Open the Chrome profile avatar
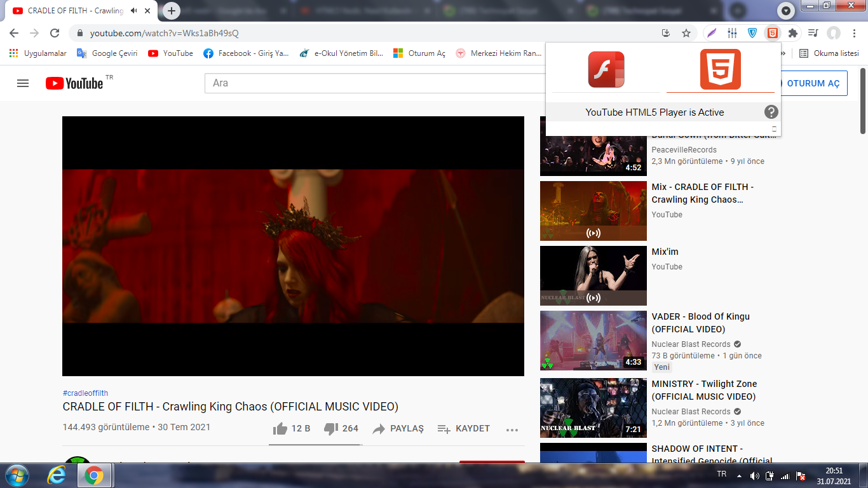The width and height of the screenshot is (868, 488). tap(834, 33)
